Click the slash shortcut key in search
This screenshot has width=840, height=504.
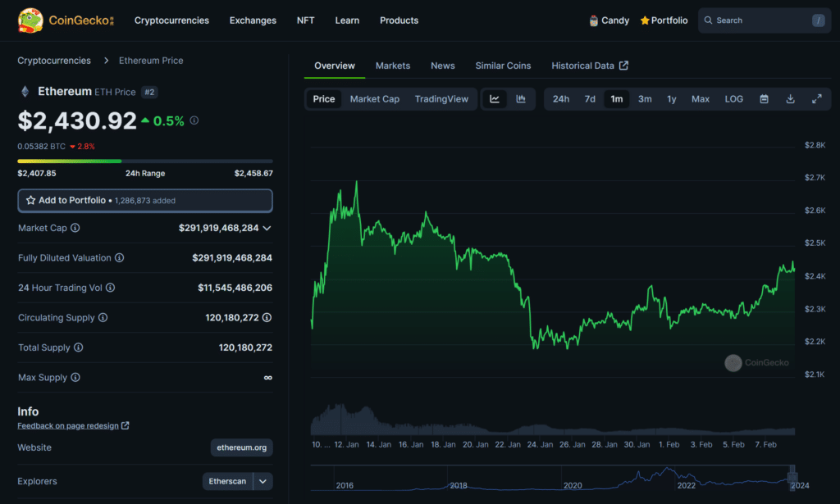click(818, 20)
